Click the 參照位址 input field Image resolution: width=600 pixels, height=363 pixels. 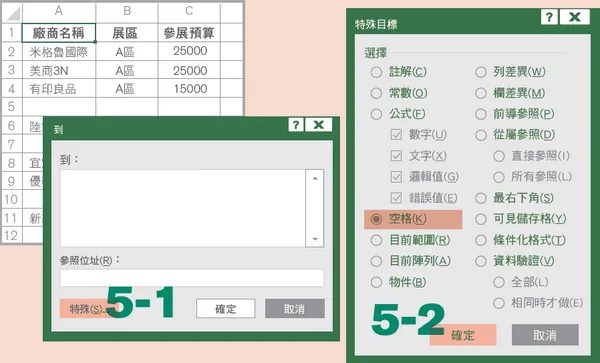[192, 278]
